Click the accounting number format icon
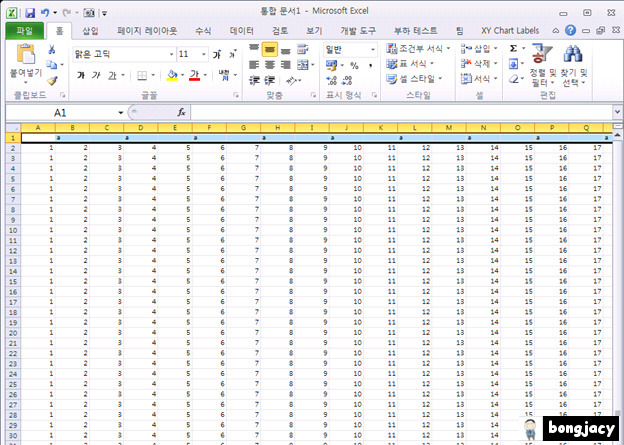The image size is (624, 445). coord(332,65)
